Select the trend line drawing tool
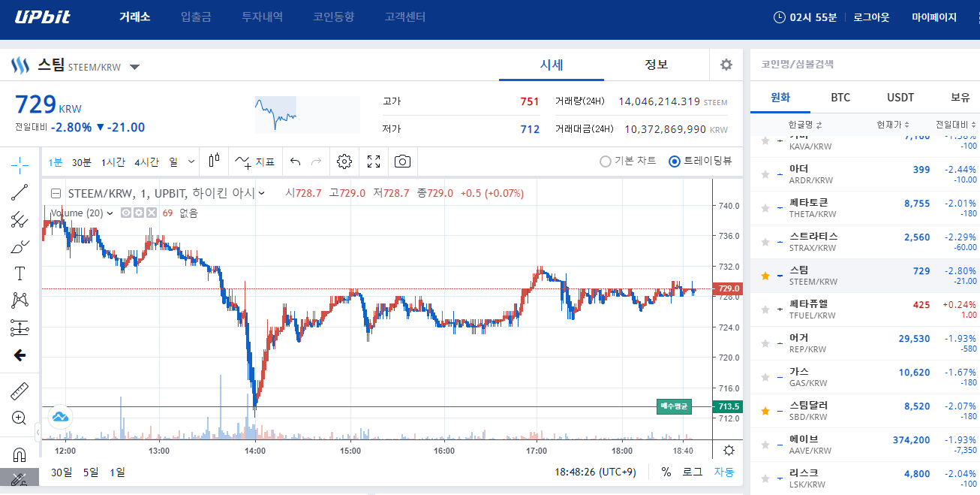980x495 pixels. 20,192
